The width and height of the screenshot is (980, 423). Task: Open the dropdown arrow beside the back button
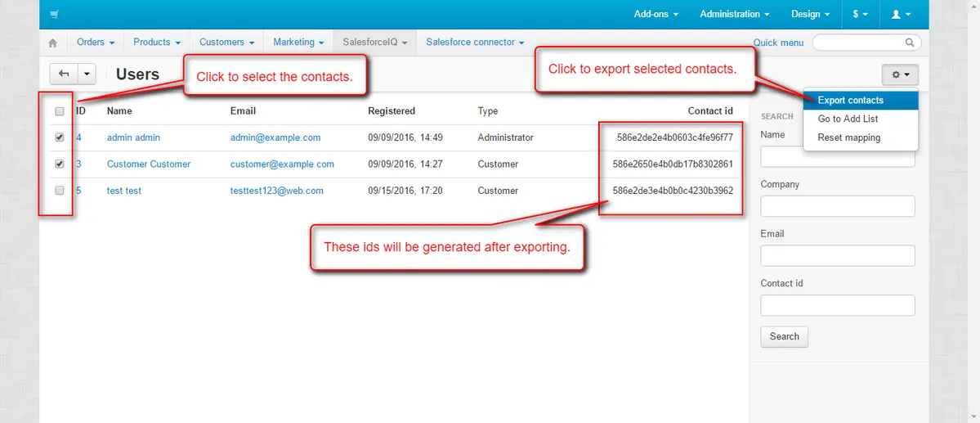(x=87, y=74)
